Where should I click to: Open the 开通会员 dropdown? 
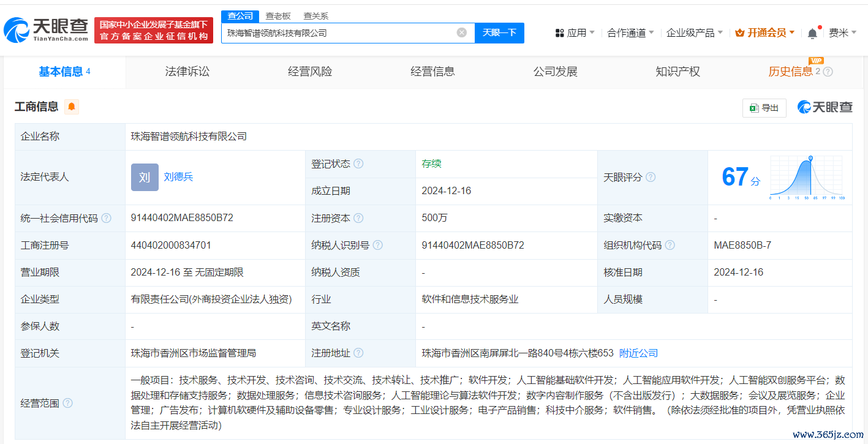(x=765, y=32)
